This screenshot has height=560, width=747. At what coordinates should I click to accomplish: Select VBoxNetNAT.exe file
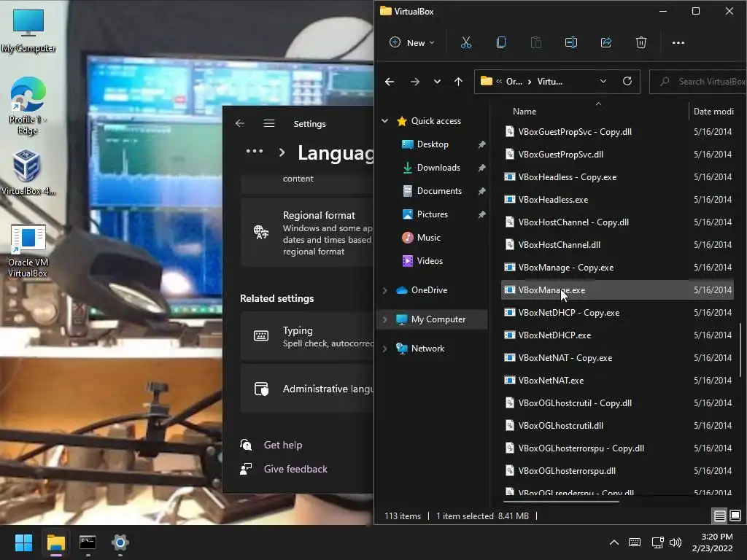pyautogui.click(x=617, y=381)
